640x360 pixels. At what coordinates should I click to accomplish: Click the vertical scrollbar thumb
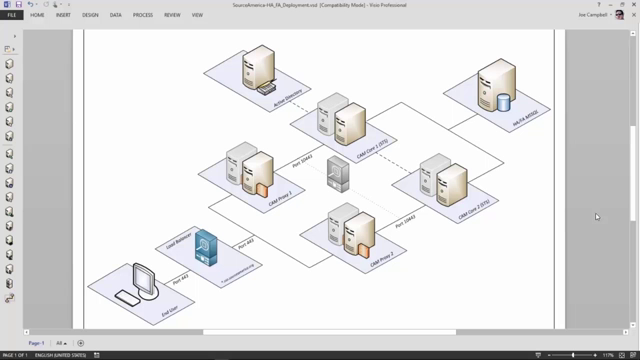(x=633, y=174)
